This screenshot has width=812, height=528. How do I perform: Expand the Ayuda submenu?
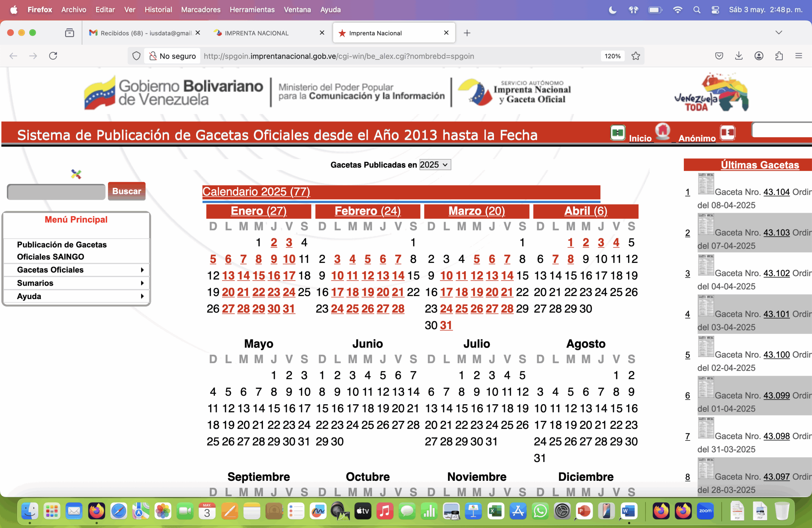tap(76, 296)
